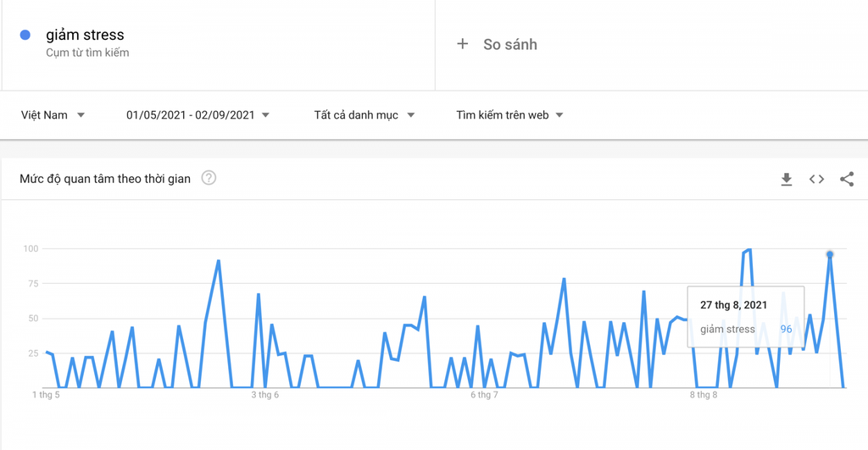The width and height of the screenshot is (868, 450).
Task: Click the Cụm từ tìm kiếm label
Action: click(x=87, y=53)
